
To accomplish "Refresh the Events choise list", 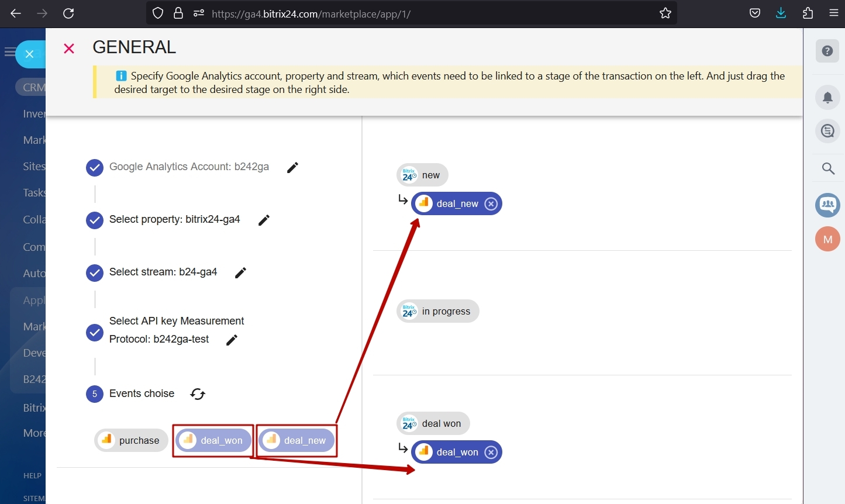I will click(x=198, y=394).
